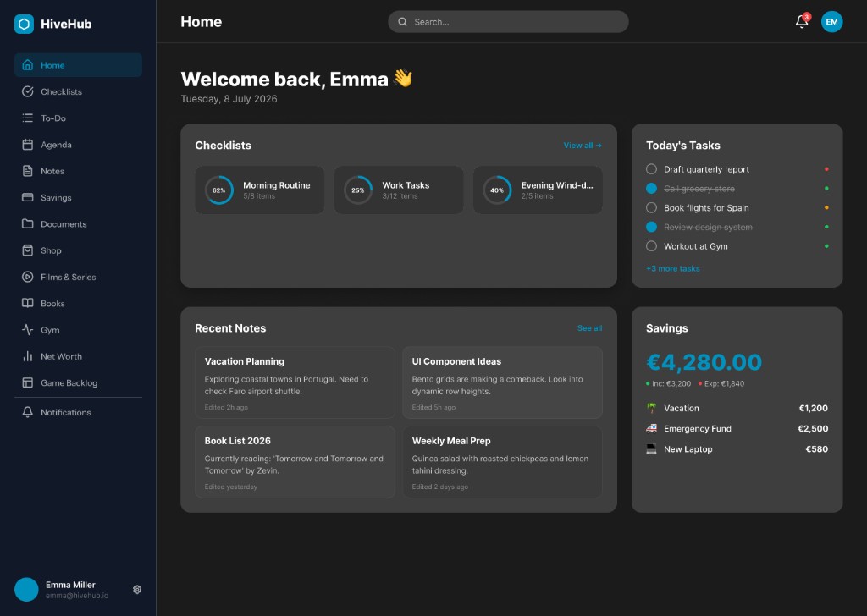Check off Workout at Gym
Screen dimensions: 867x616
click(651, 246)
